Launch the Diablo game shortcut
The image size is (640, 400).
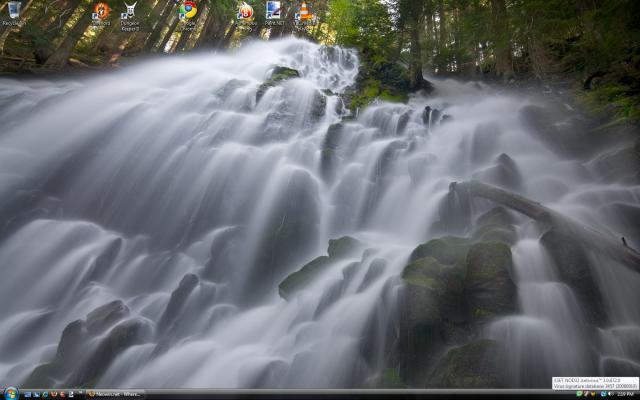point(101,14)
